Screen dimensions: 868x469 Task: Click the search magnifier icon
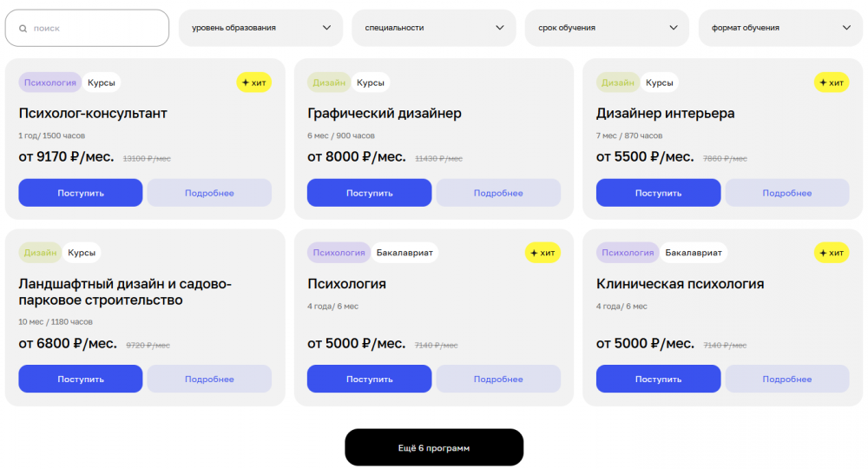[x=23, y=29]
